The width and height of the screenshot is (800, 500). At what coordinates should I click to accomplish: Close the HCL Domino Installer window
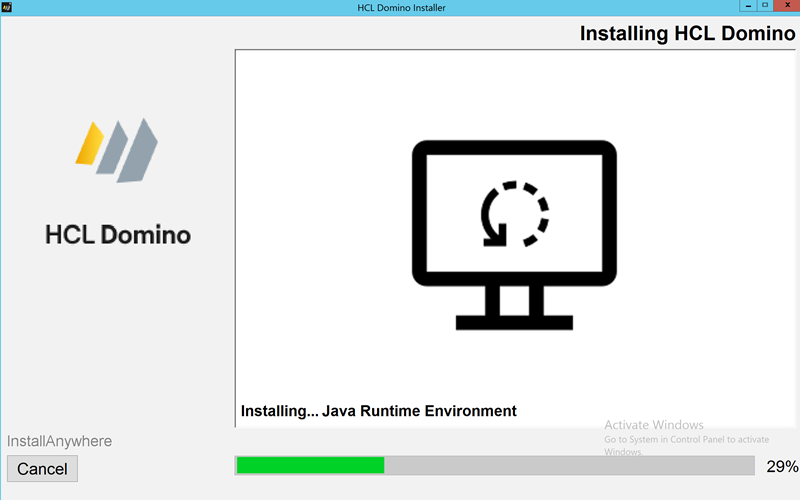(x=787, y=6)
